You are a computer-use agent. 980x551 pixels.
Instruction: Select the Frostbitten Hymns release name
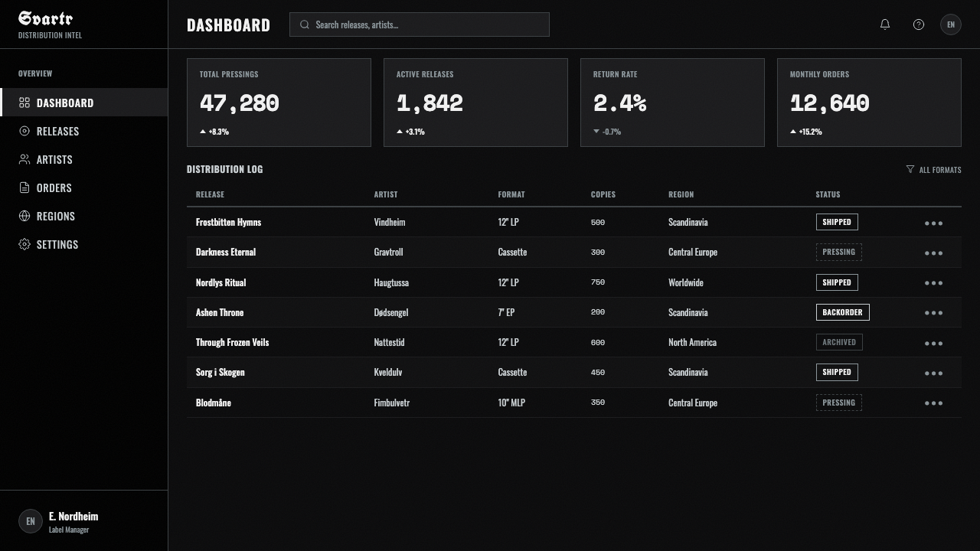tap(228, 222)
